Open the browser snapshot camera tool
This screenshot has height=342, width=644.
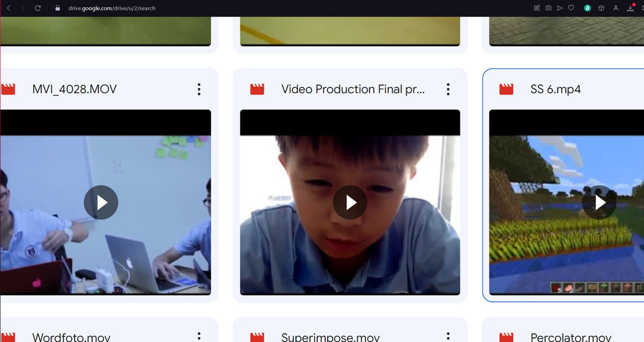(x=548, y=8)
